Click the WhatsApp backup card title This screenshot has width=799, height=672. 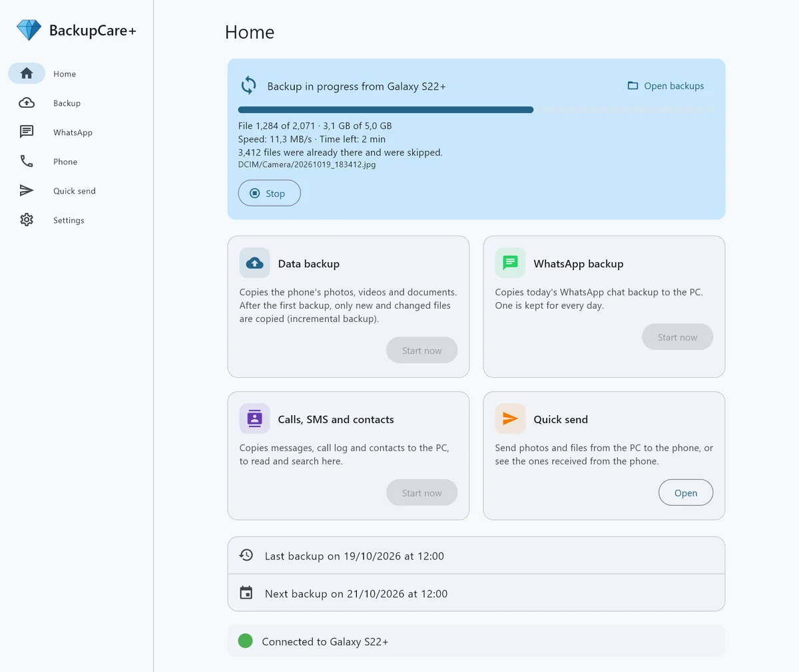point(579,263)
